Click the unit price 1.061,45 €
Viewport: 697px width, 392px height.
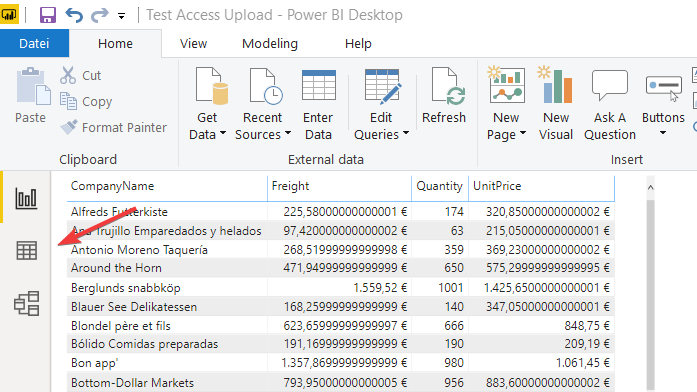pyautogui.click(x=583, y=363)
